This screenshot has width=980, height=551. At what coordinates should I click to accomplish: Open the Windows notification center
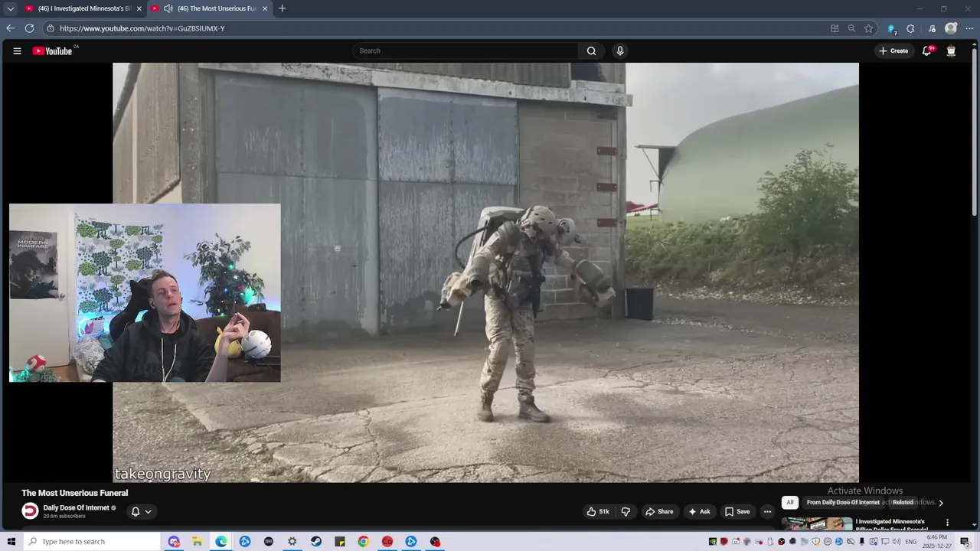pyautogui.click(x=965, y=542)
